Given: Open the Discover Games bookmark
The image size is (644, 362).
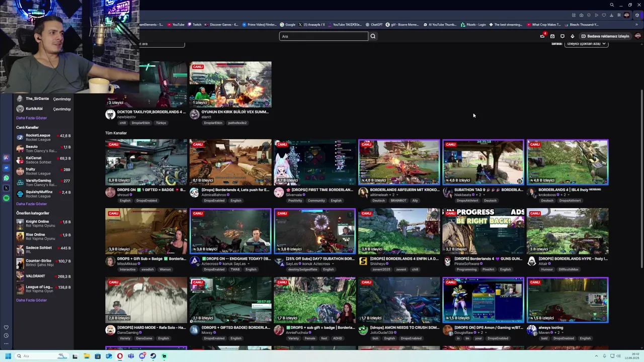Looking at the screenshot, I should [x=221, y=25].
